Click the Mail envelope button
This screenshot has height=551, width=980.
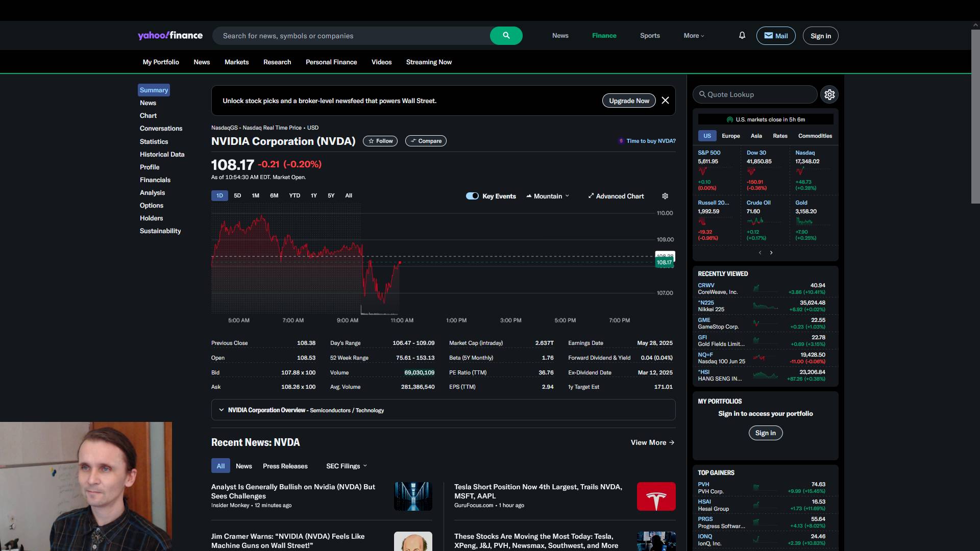pyautogui.click(x=775, y=36)
